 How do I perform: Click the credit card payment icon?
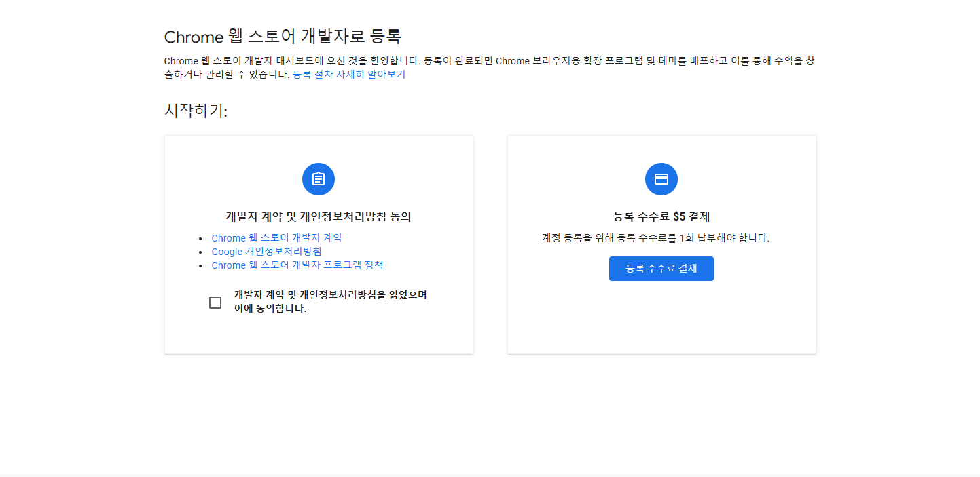tap(661, 179)
